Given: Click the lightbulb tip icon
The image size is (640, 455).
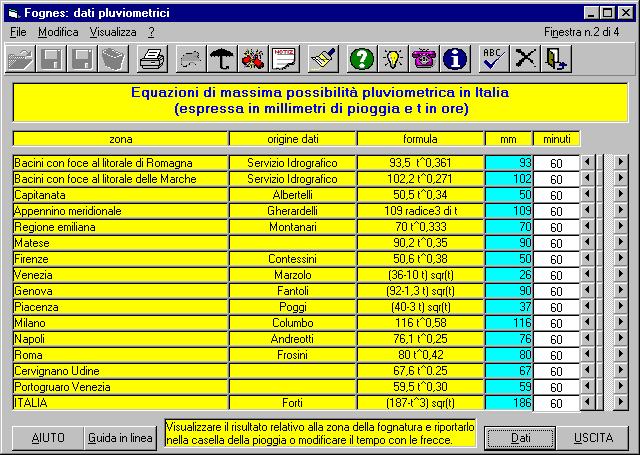Looking at the screenshot, I should (x=393, y=59).
